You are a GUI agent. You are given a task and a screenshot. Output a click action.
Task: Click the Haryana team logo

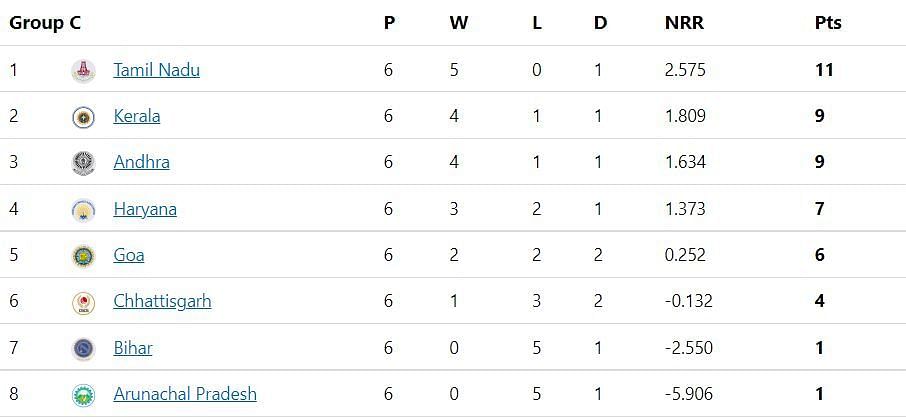(83, 210)
